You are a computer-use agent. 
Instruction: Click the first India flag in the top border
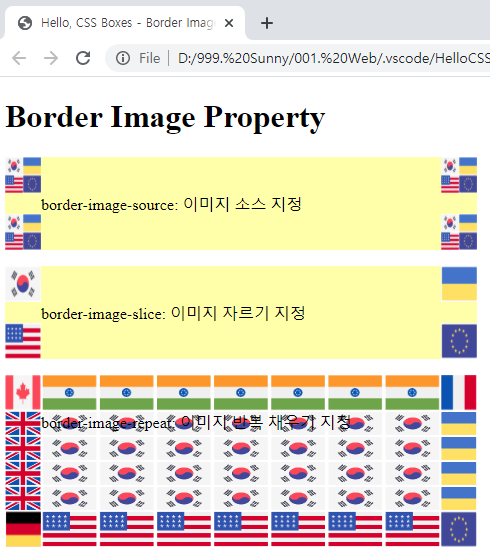[x=69, y=393]
